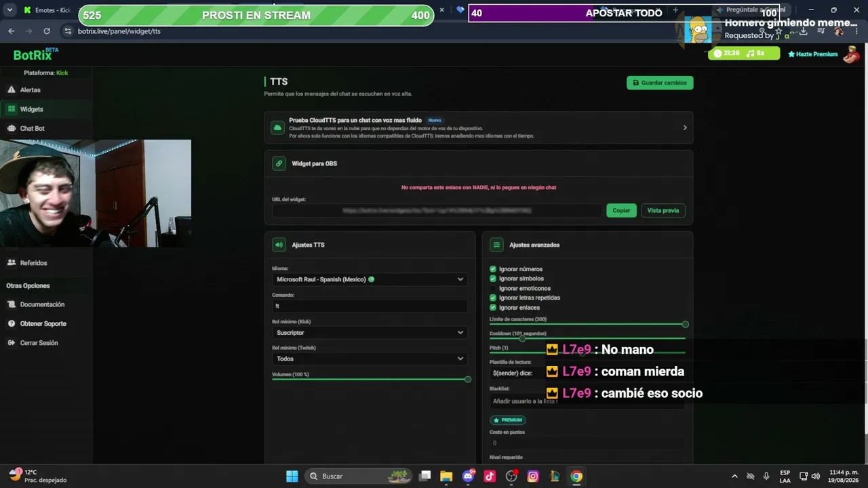Click the Comando input field

tap(370, 306)
